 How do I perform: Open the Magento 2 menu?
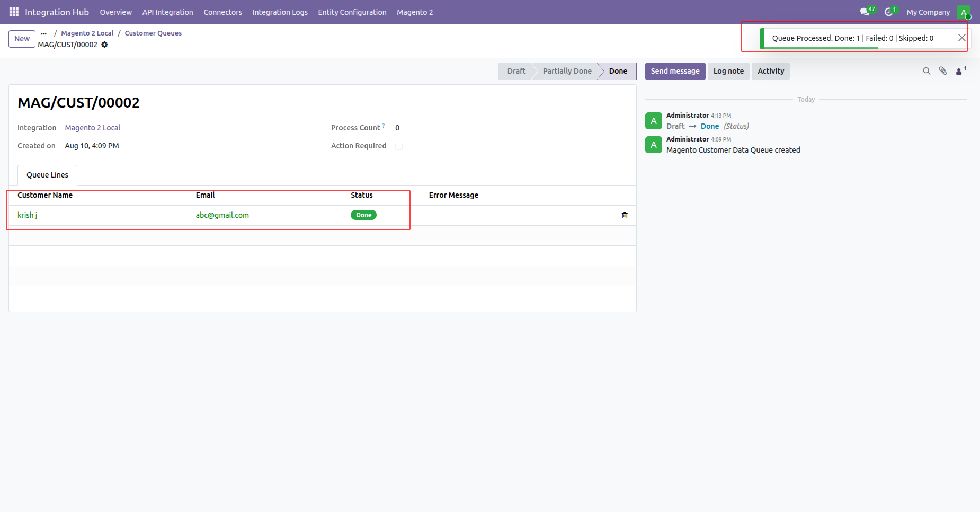click(x=414, y=12)
